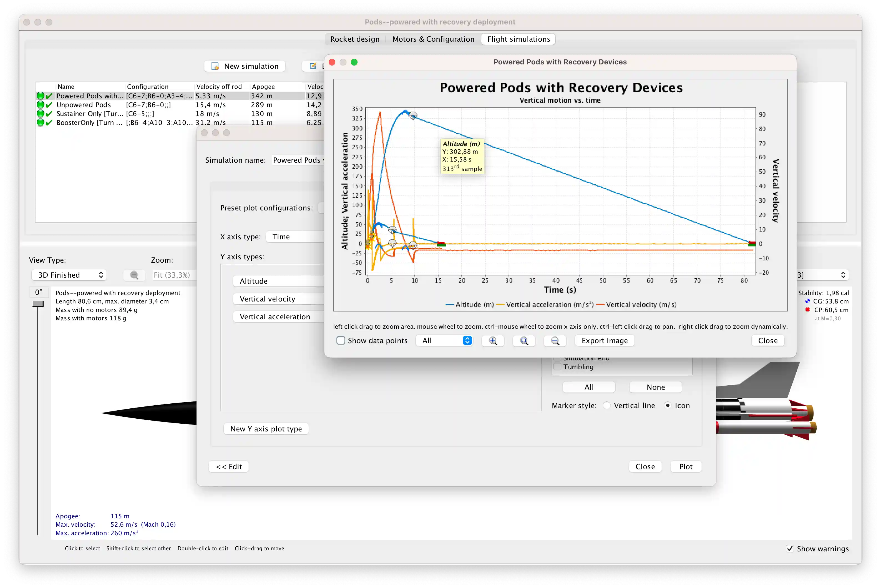This screenshot has height=588, width=881.
Task: Select the Vertical line marker style
Action: tap(606, 405)
